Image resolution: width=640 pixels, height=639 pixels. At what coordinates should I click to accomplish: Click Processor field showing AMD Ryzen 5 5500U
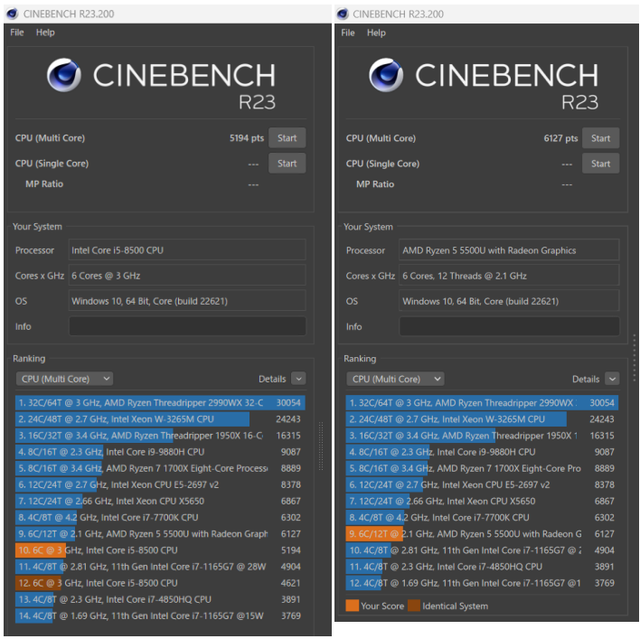pyautogui.click(x=509, y=251)
